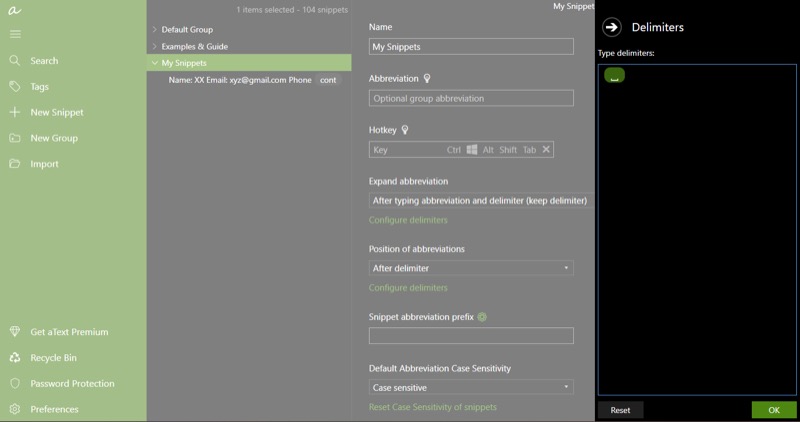Collapse the My Snippets group chevron
800x422 pixels.
pos(154,63)
